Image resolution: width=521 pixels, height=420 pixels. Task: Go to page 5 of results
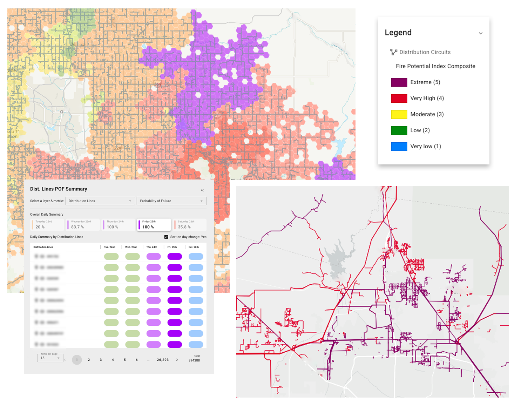124,360
